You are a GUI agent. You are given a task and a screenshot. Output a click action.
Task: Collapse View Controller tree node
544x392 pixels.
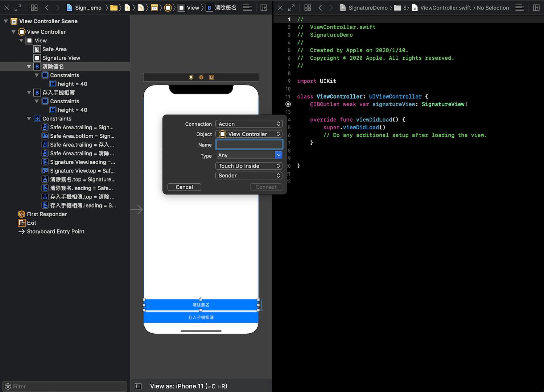pyautogui.click(x=13, y=32)
